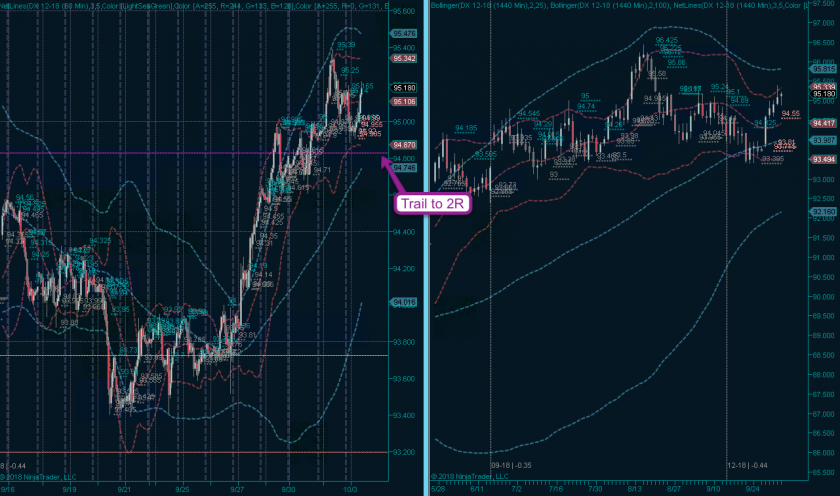Image resolution: width=840 pixels, height=496 pixels.
Task: Click the 9/16 date label
Action: pyautogui.click(x=8, y=489)
